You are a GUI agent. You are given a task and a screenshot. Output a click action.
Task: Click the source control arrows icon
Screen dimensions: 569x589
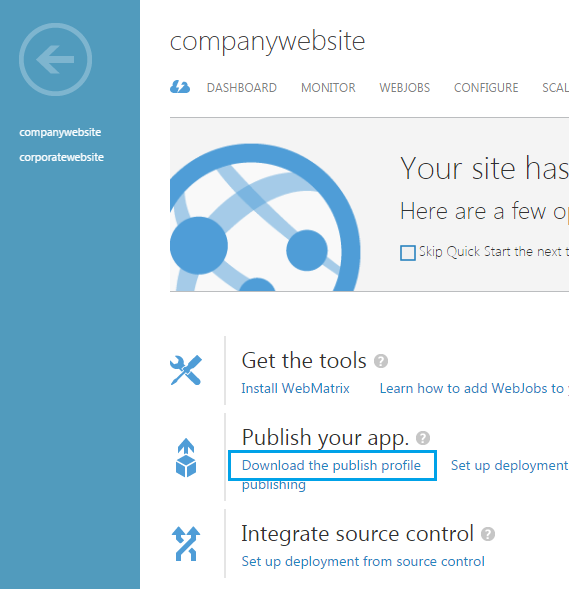(186, 544)
